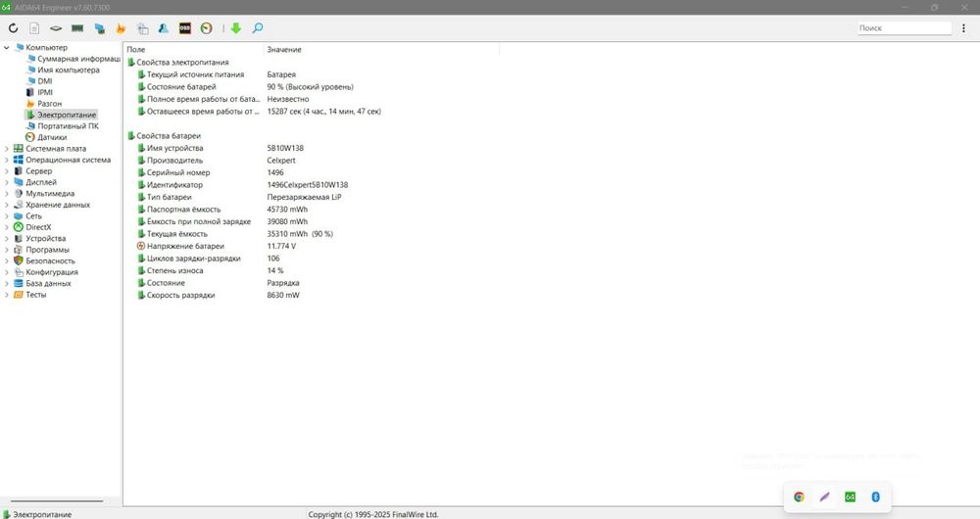Screen dimensions: 980x519
Task: Expand the Операционная система node
Action: [7, 160]
